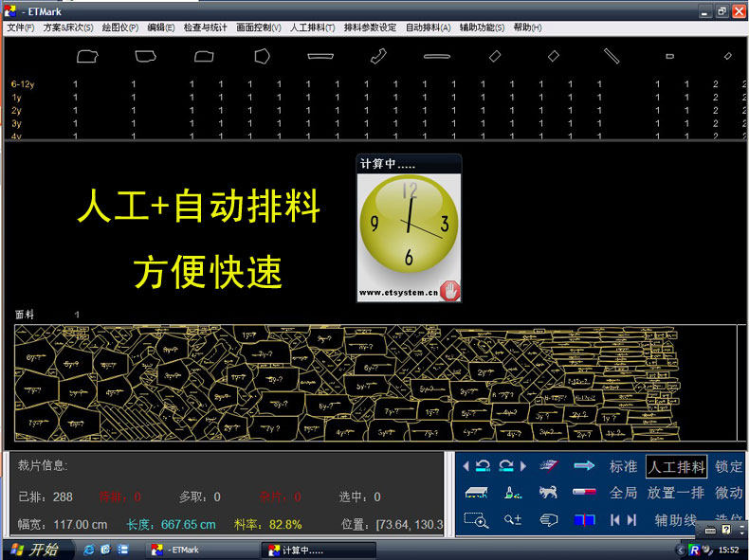Screen dimensions: 749x560
Task: Select the 人工排料 mode button
Action: (676, 466)
